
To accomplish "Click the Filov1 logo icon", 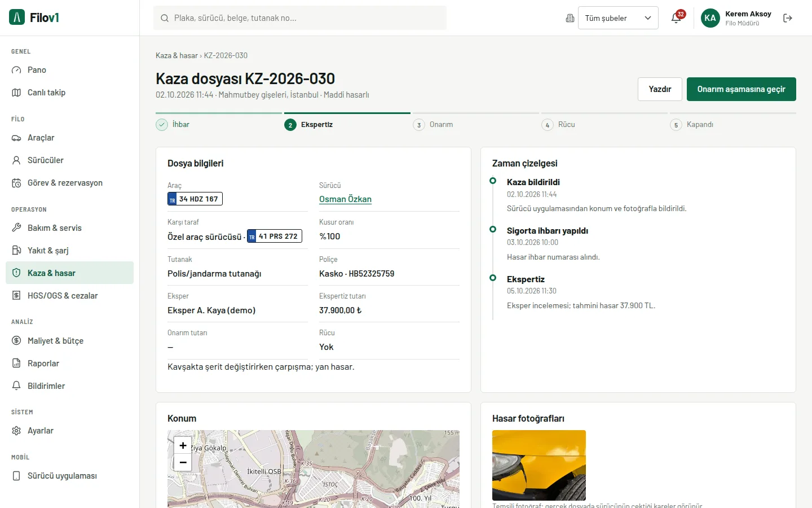I will click(x=17, y=17).
